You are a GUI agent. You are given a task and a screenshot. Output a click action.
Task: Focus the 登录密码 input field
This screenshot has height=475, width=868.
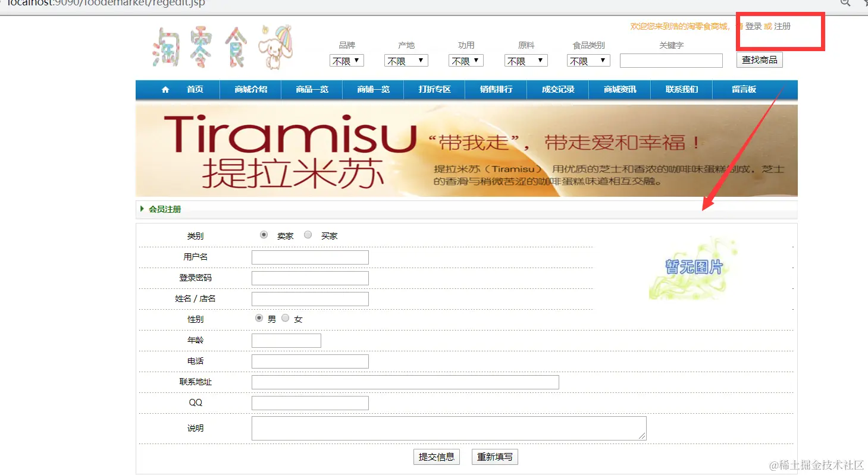[310, 278]
